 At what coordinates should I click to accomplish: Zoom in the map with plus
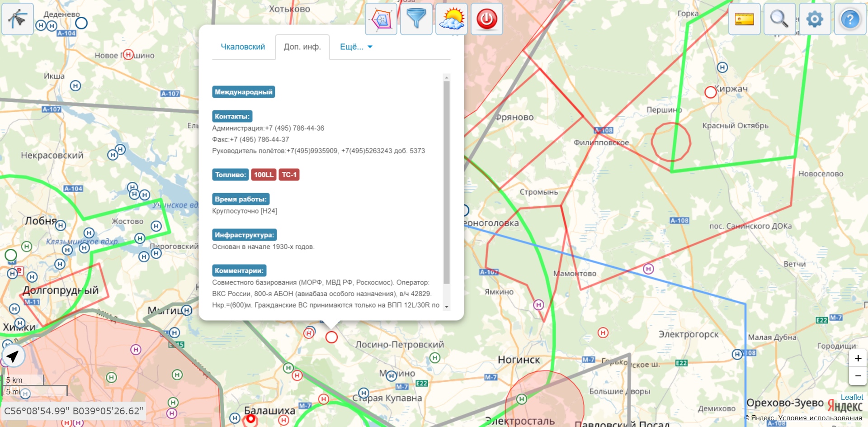[858, 358]
